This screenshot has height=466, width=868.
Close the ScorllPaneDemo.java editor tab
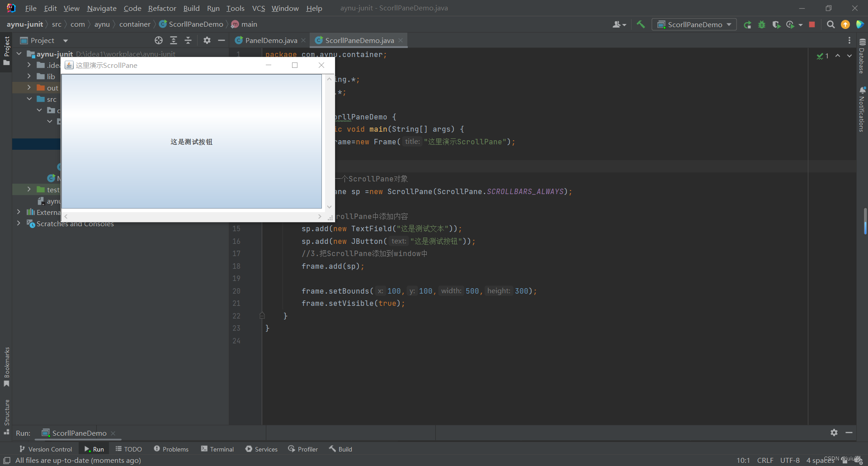pos(401,40)
